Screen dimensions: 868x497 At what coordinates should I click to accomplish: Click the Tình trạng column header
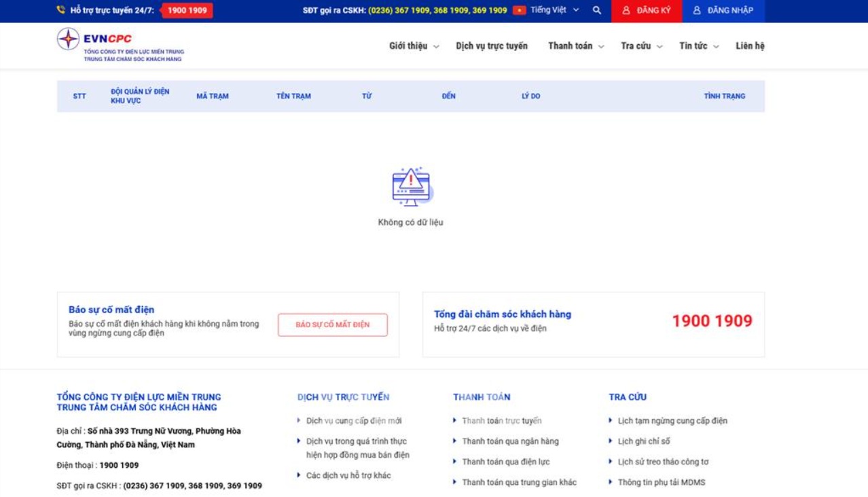pyautogui.click(x=724, y=96)
